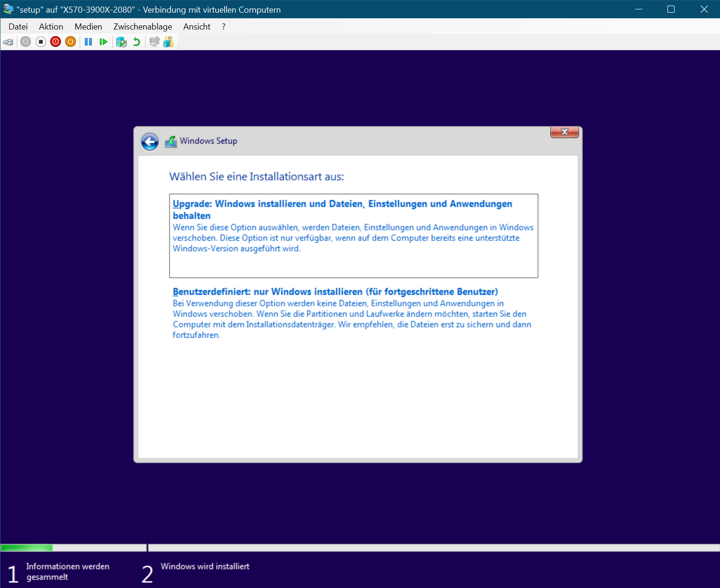Screen dimensions: 720x588
Task: Save VM state with orange power icon
Action: tap(71, 42)
